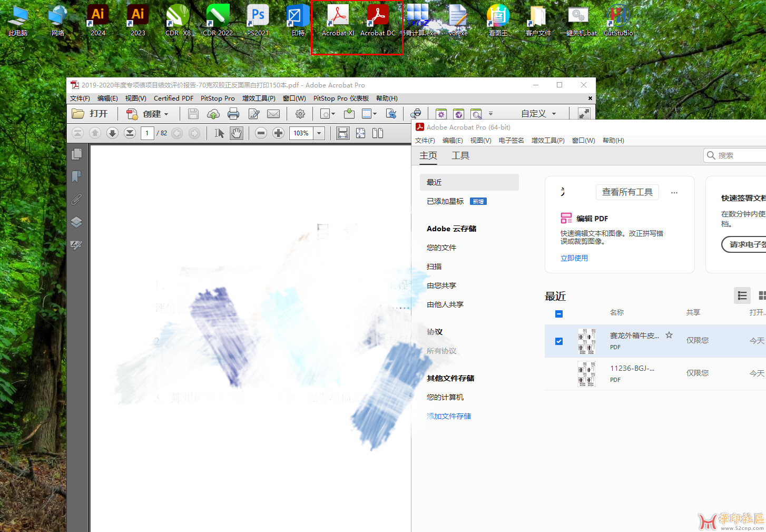
Task: Click the zoom out minus button
Action: [x=261, y=133]
